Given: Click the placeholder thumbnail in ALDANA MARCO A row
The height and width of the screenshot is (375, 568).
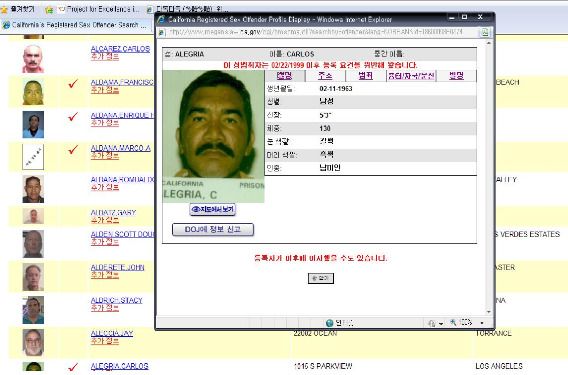Looking at the screenshot, I should (x=33, y=157).
